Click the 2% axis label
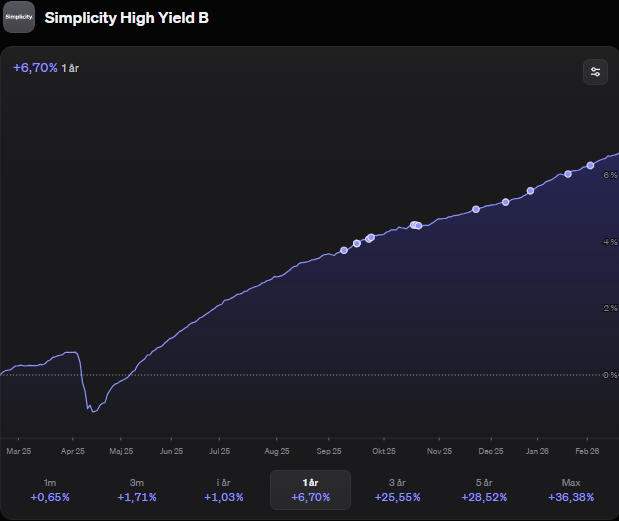 point(610,308)
